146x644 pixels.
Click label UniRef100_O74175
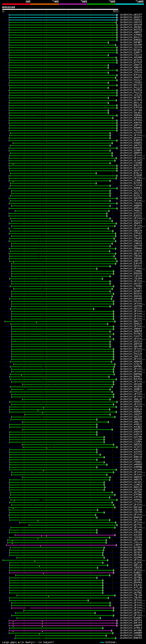[131, 364]
